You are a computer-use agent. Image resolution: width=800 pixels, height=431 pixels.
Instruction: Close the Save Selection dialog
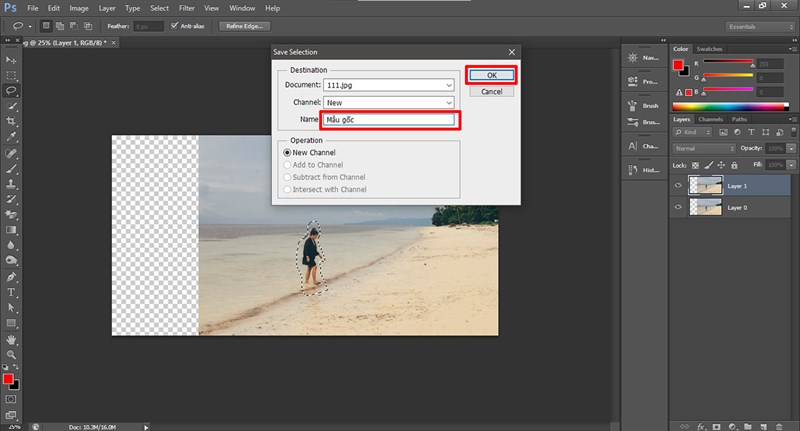point(512,52)
